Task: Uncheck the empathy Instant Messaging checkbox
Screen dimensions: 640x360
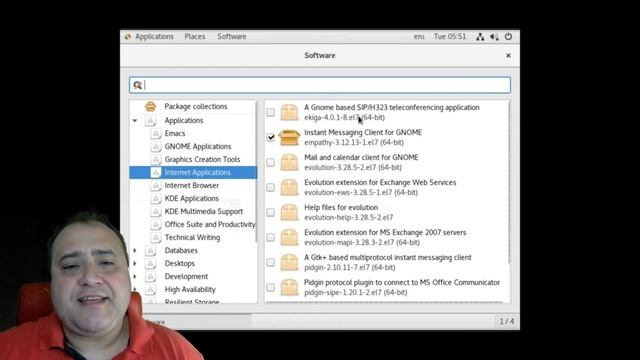Action: [x=270, y=137]
